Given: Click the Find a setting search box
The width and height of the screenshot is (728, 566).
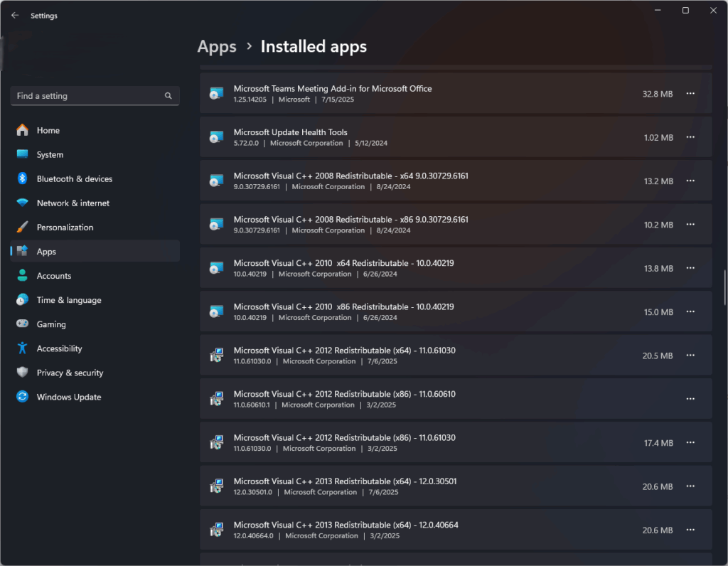Looking at the screenshot, I should click(x=95, y=95).
